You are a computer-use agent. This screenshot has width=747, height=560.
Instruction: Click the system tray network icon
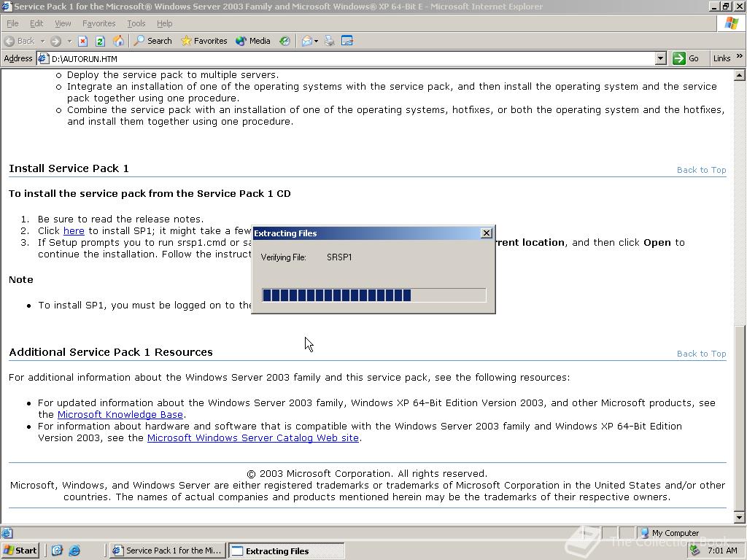[x=695, y=551]
